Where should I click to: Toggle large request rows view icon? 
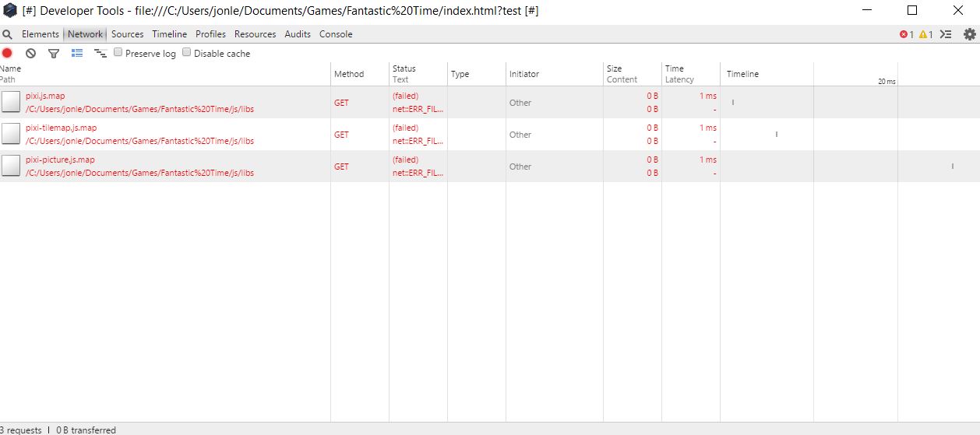click(x=77, y=53)
